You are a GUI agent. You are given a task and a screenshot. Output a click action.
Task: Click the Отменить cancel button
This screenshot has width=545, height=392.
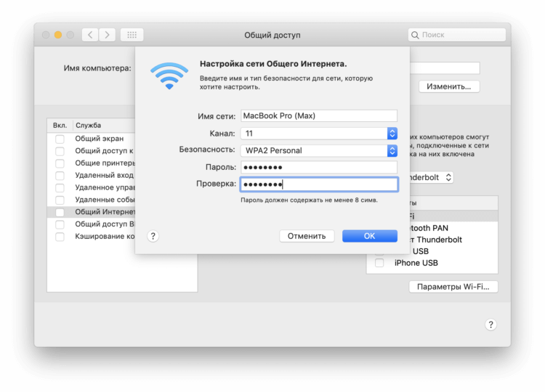coord(307,236)
